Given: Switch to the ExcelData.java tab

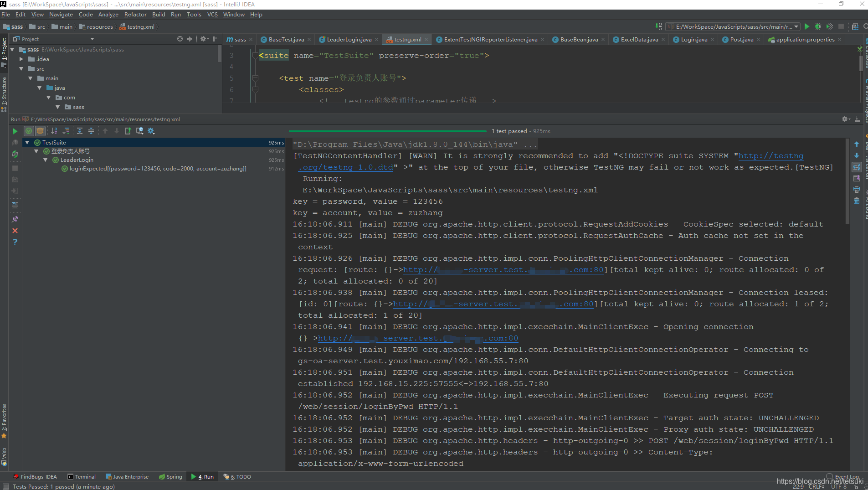Looking at the screenshot, I should pos(639,40).
